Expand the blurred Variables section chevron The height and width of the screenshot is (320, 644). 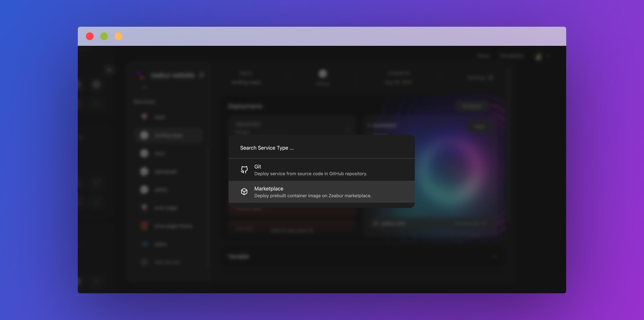495,257
